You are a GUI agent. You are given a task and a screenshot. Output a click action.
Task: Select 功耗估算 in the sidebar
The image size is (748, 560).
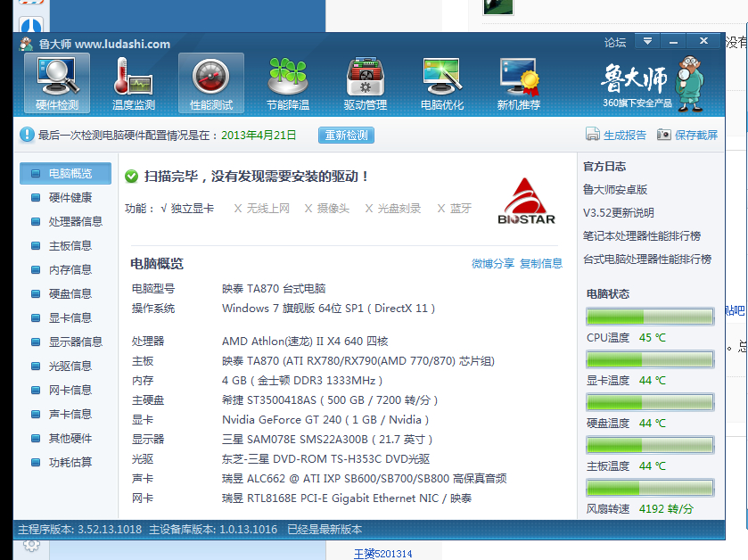(65, 462)
